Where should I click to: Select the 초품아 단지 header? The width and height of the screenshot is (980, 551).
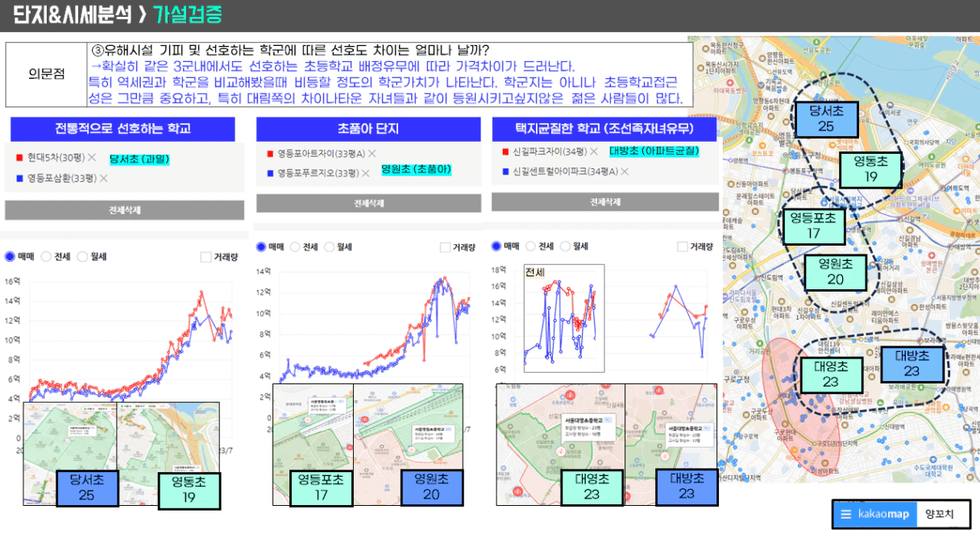(369, 129)
